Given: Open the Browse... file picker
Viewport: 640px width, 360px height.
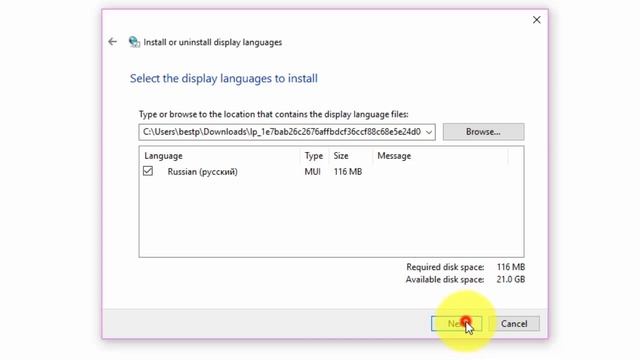Looking at the screenshot, I should pos(483,132).
